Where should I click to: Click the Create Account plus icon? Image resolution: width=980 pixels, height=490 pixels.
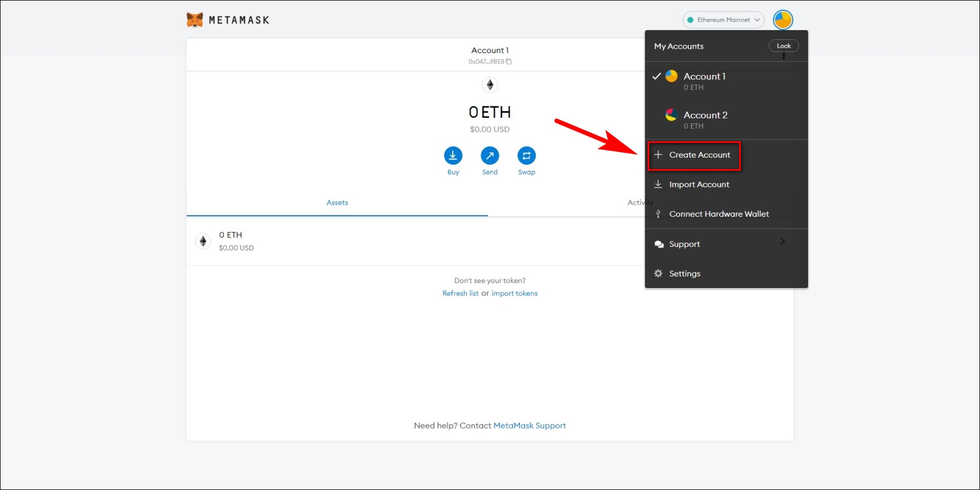[x=658, y=155]
